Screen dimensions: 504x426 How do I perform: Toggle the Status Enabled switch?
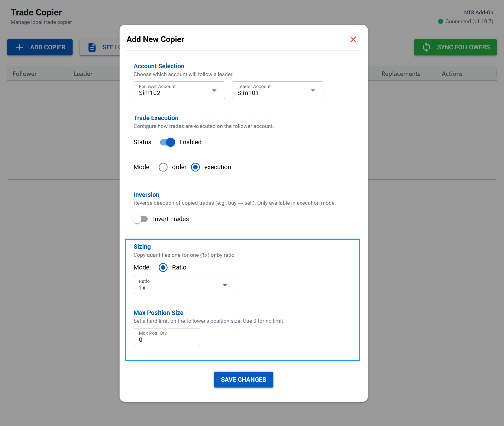click(167, 142)
